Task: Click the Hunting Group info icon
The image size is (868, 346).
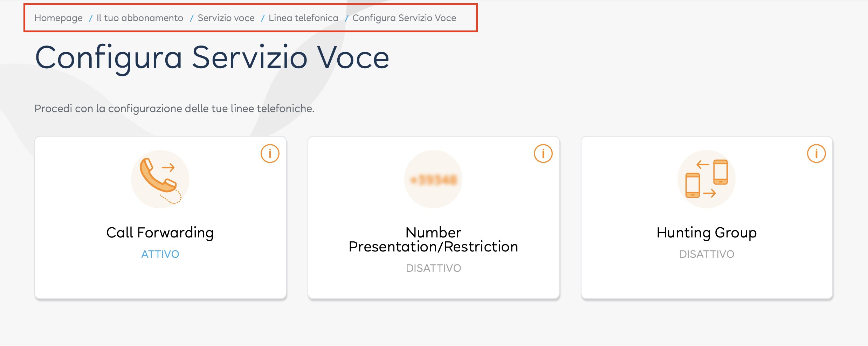Action: pyautogui.click(x=816, y=153)
